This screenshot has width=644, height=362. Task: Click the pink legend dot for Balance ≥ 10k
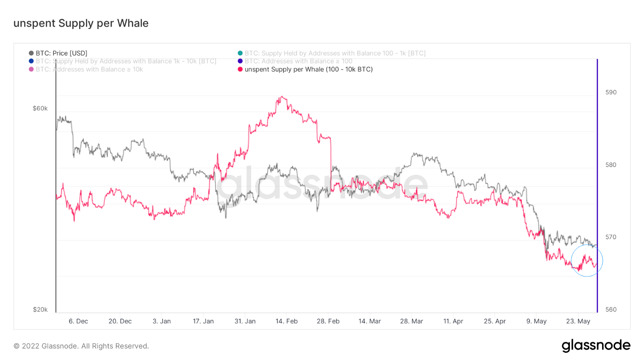point(31,69)
